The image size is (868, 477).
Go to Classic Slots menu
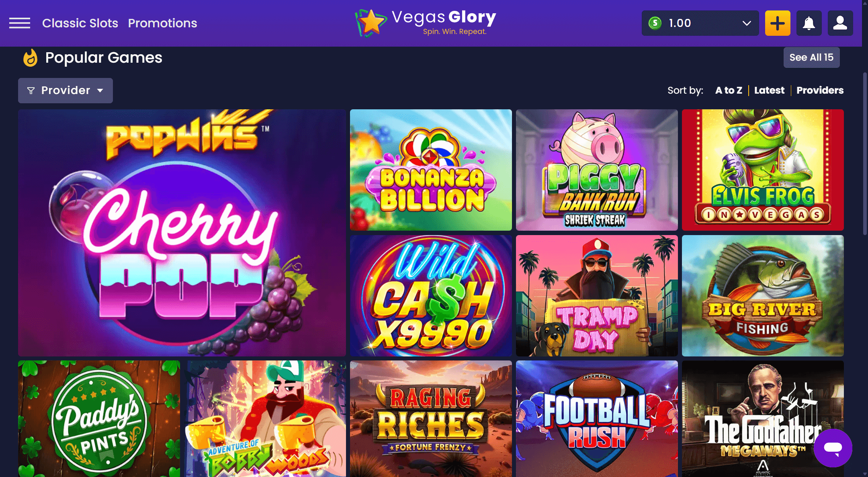click(x=80, y=23)
